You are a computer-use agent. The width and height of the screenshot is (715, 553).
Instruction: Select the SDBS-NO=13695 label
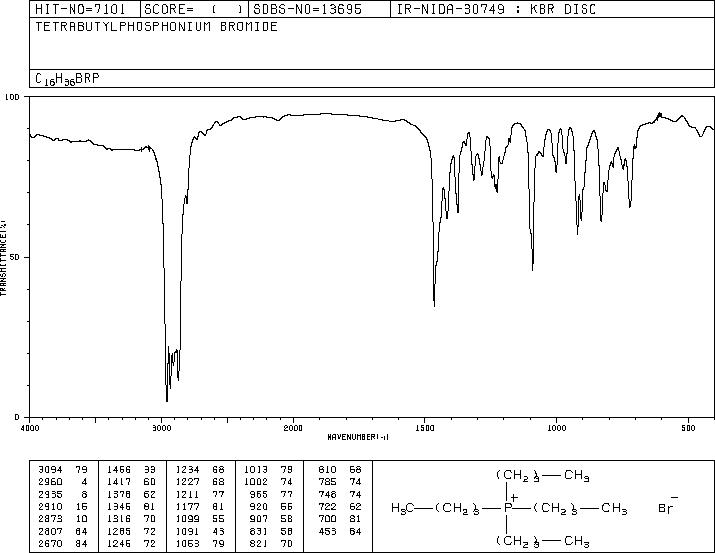point(307,9)
